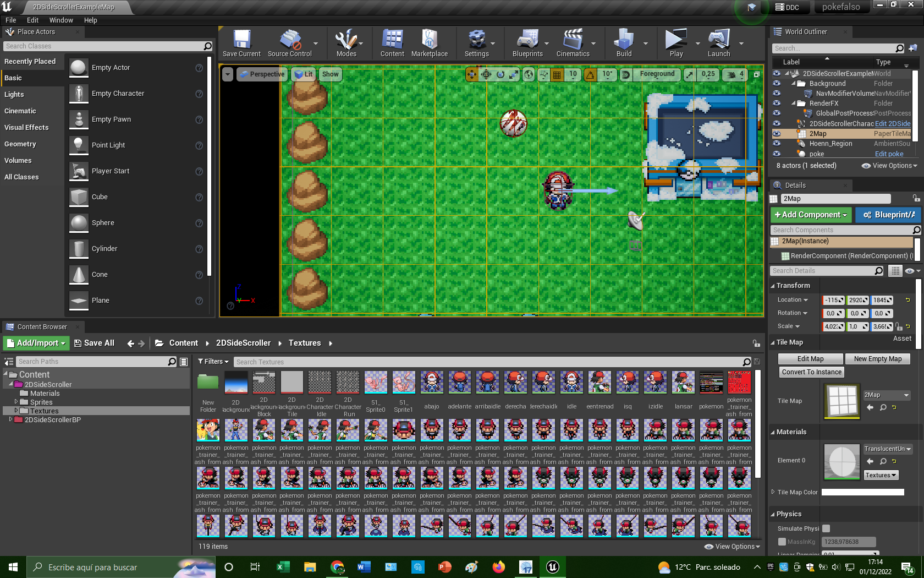Toggle scale snapping in the viewport
This screenshot has height=578, width=924.
point(690,74)
